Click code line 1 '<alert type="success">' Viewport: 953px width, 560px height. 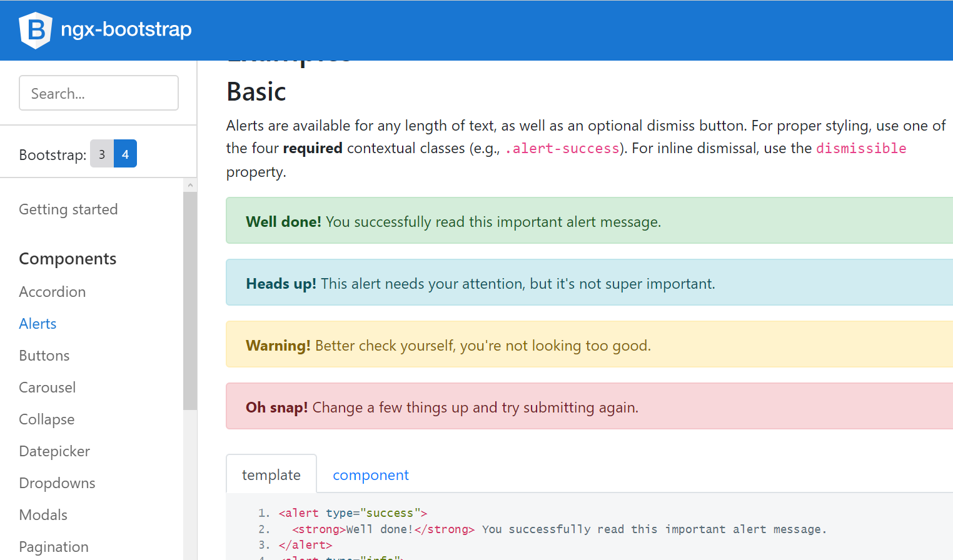(353, 513)
